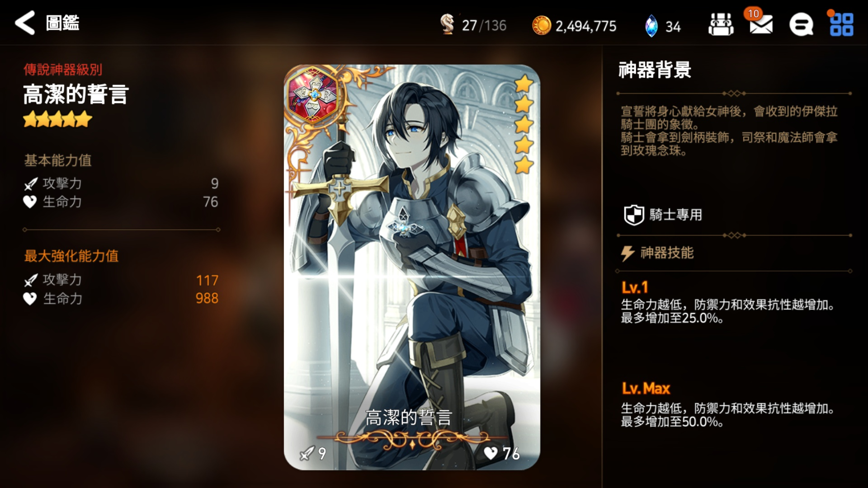Click the 2,494,775 gold amount
The image size is (868, 488).
pos(585,26)
